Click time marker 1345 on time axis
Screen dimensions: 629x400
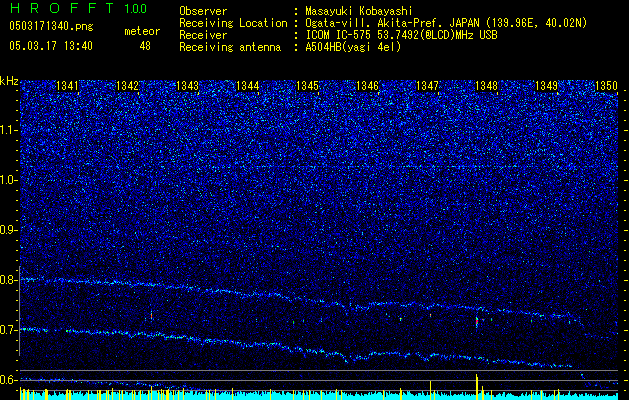click(x=307, y=85)
